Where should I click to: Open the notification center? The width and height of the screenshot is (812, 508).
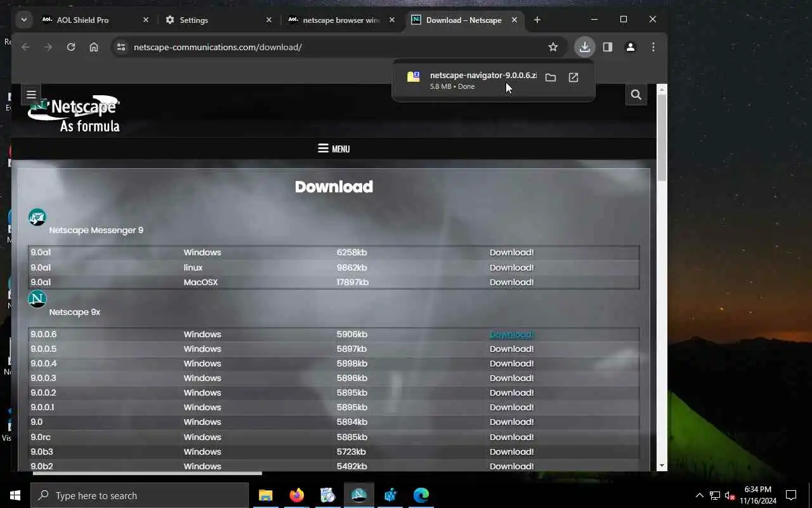(x=791, y=495)
